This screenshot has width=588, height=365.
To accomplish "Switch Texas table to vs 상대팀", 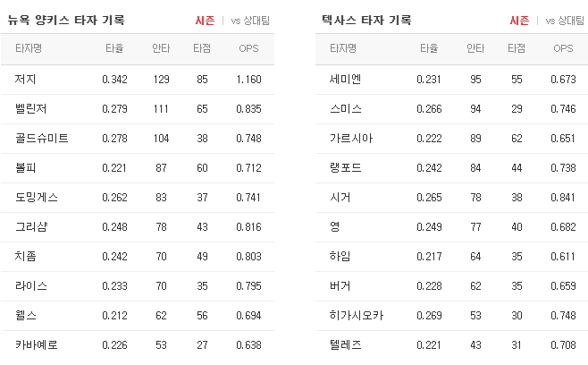I will click(565, 21).
